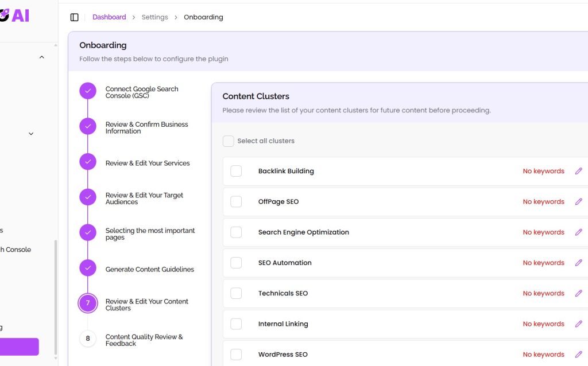The height and width of the screenshot is (366, 588).
Task: Open the completed Review & Edit Your Services circle
Action: pyautogui.click(x=88, y=161)
